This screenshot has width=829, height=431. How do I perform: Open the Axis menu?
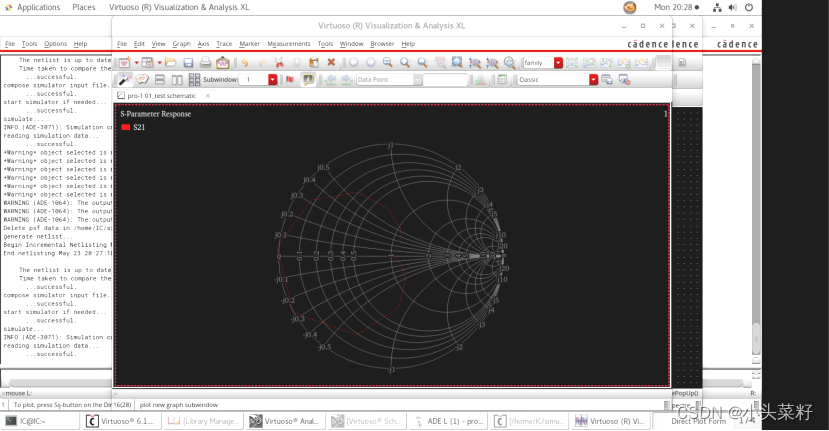coord(204,43)
